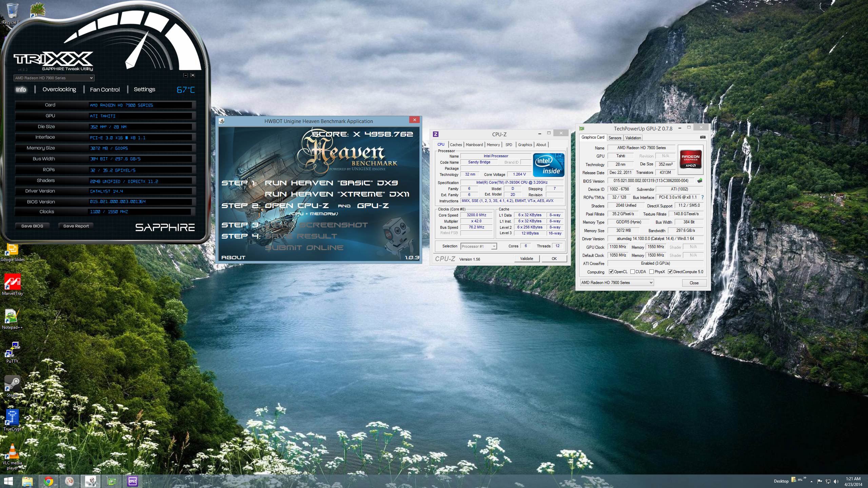Launch Notepad++ from desktop
This screenshot has width=868, height=488.
(13, 319)
